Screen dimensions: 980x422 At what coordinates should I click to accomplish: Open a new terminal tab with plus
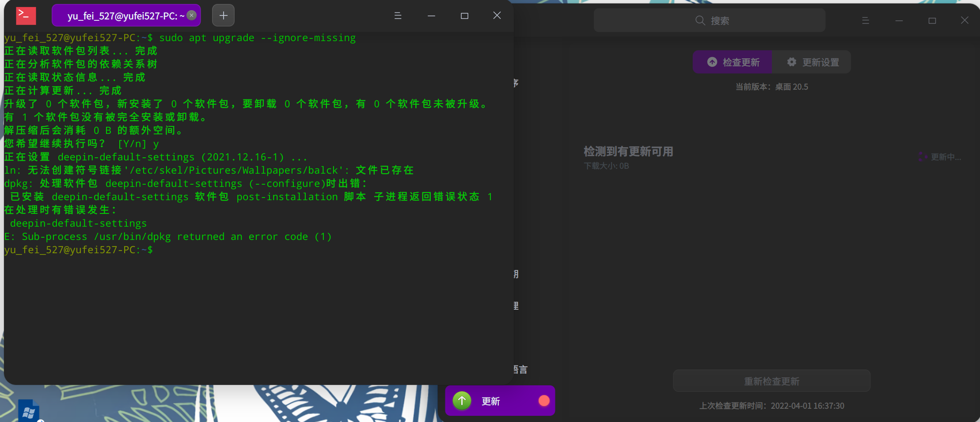223,15
